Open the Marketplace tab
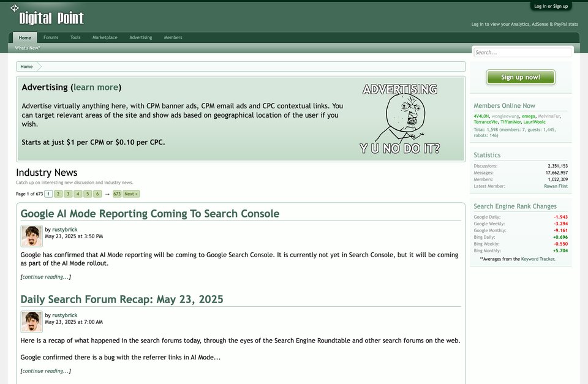 click(x=105, y=37)
